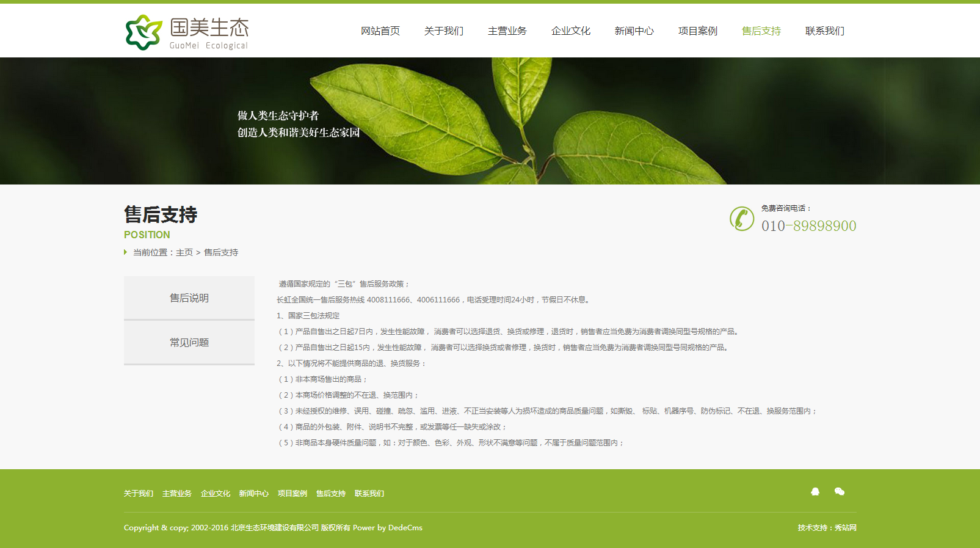Click the footer 新闻中心 link
980x548 pixels.
point(253,494)
